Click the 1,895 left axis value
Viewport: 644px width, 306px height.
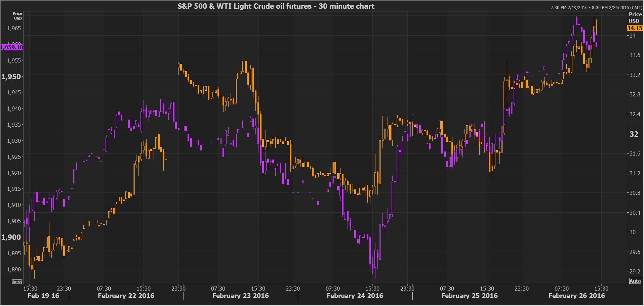coord(14,253)
